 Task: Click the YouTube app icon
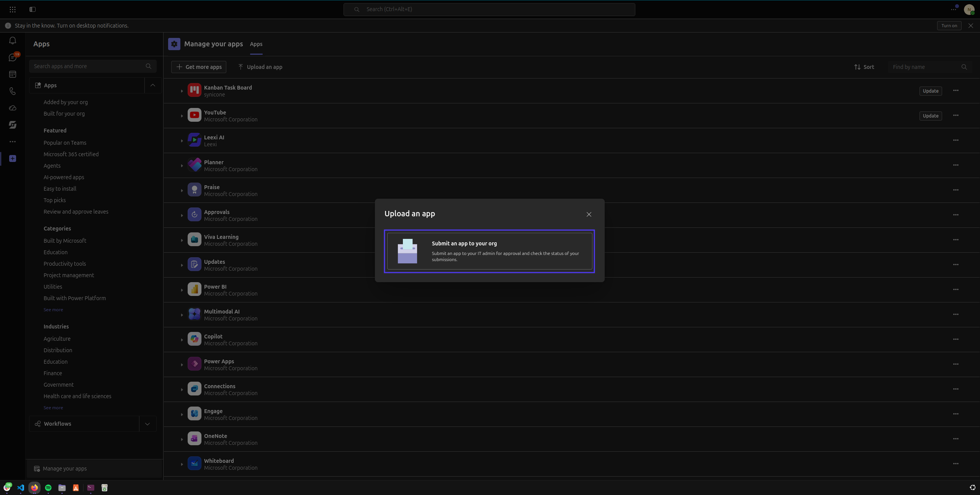pos(194,115)
